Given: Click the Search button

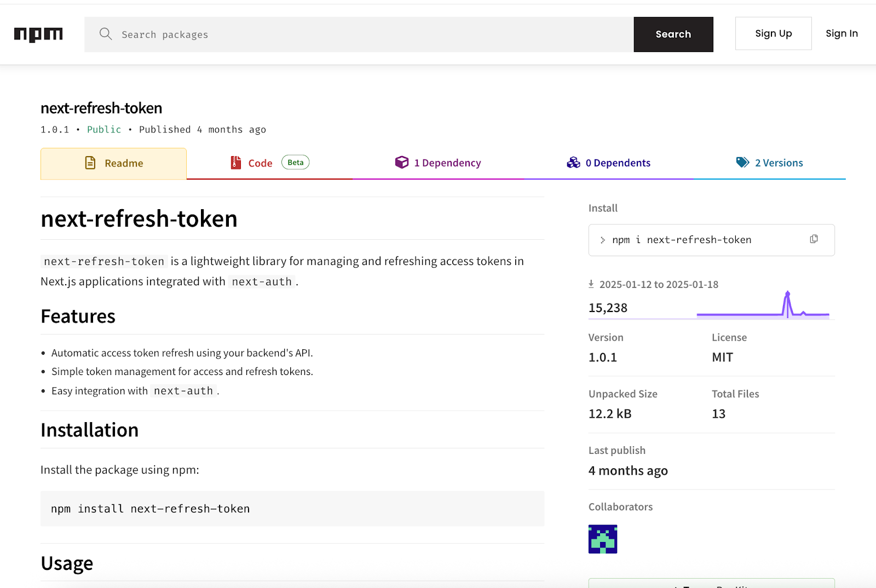Looking at the screenshot, I should 673,34.
